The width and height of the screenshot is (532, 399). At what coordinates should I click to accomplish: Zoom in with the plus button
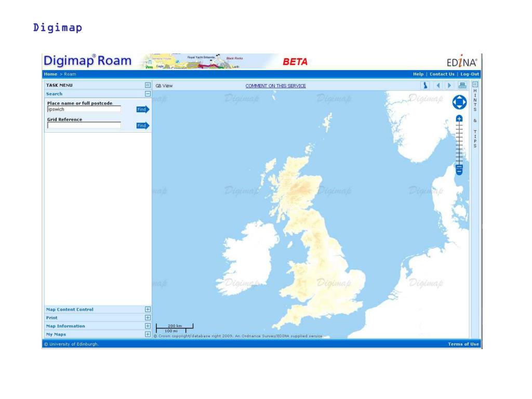(x=459, y=118)
